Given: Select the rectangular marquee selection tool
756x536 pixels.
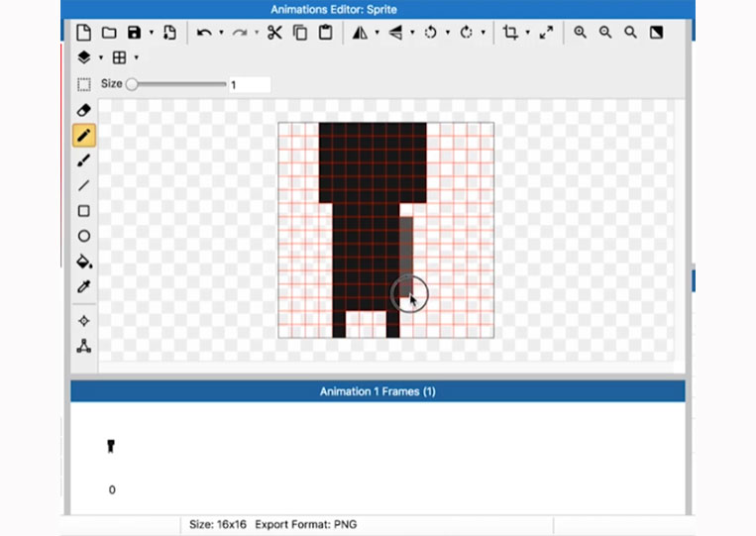Looking at the screenshot, I should pos(84,84).
